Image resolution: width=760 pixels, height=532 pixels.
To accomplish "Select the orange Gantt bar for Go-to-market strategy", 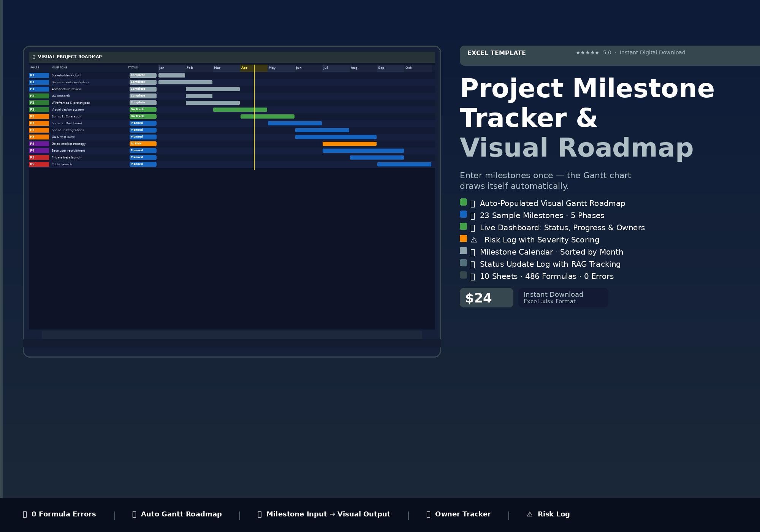I will (x=350, y=144).
